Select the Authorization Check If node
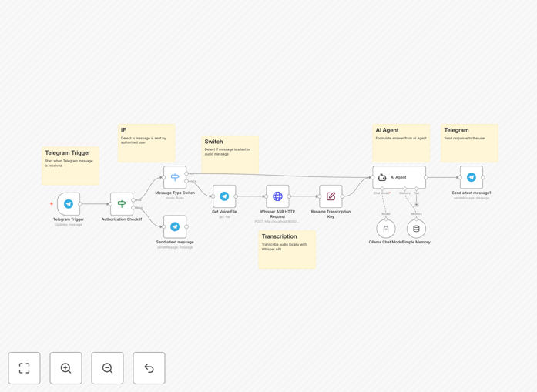This screenshot has width=537, height=392. (122, 204)
